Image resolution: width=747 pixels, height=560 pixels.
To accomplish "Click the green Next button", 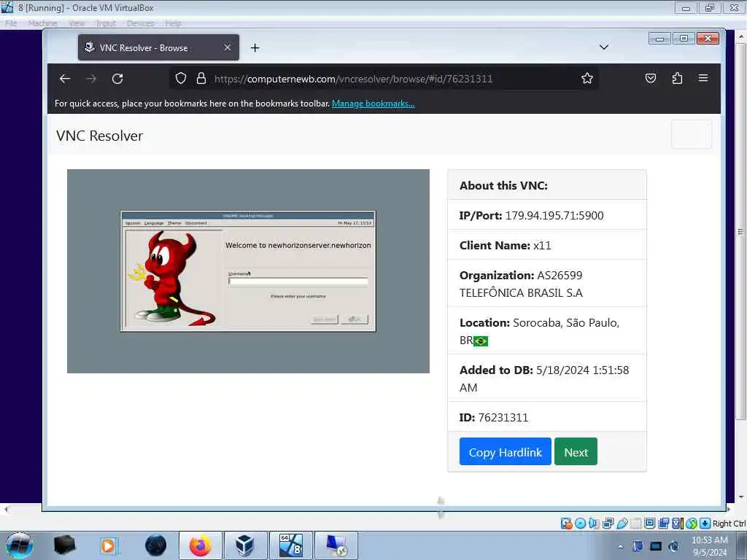I will [576, 451].
